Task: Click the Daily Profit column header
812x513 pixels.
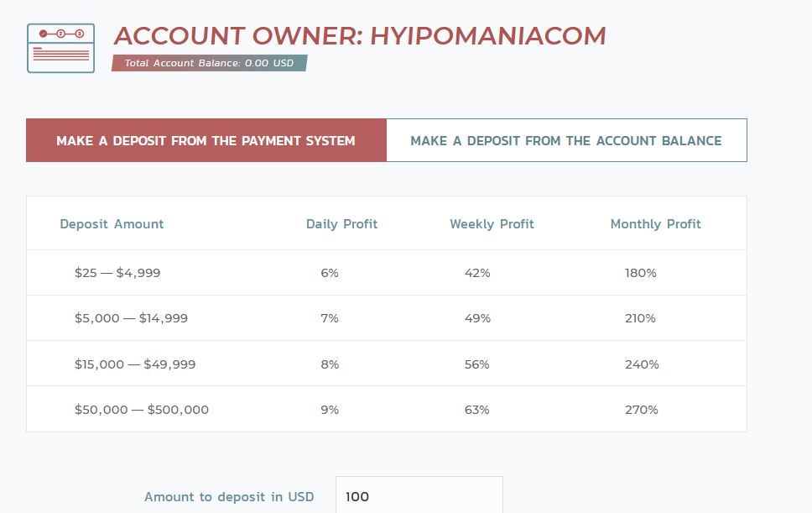Action: coord(341,224)
